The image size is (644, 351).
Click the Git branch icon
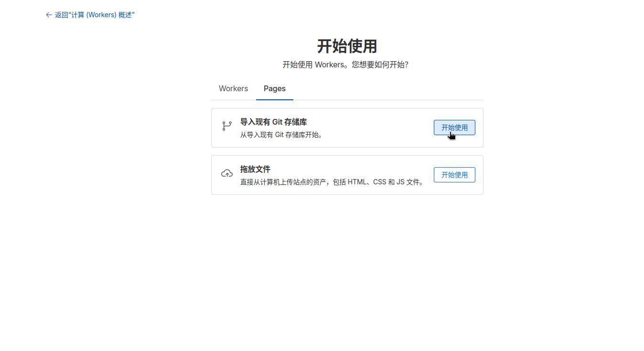pos(227,126)
